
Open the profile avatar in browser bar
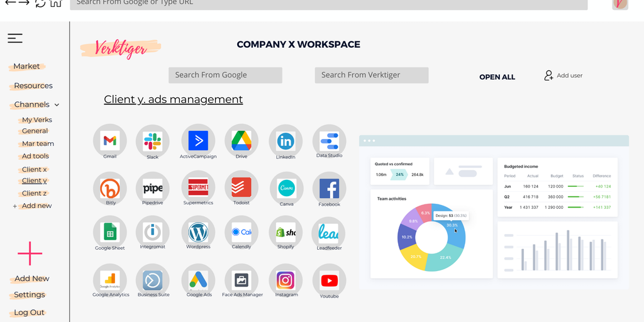pos(619,4)
